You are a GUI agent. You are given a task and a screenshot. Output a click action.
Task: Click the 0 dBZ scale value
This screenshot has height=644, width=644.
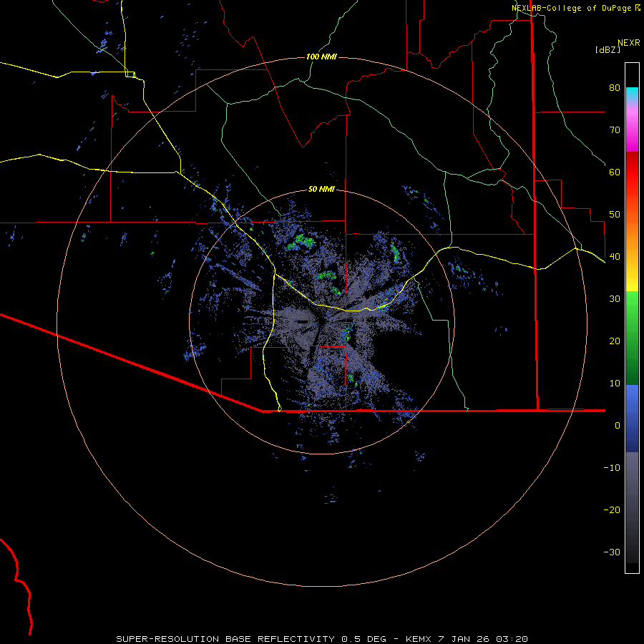coord(618,426)
